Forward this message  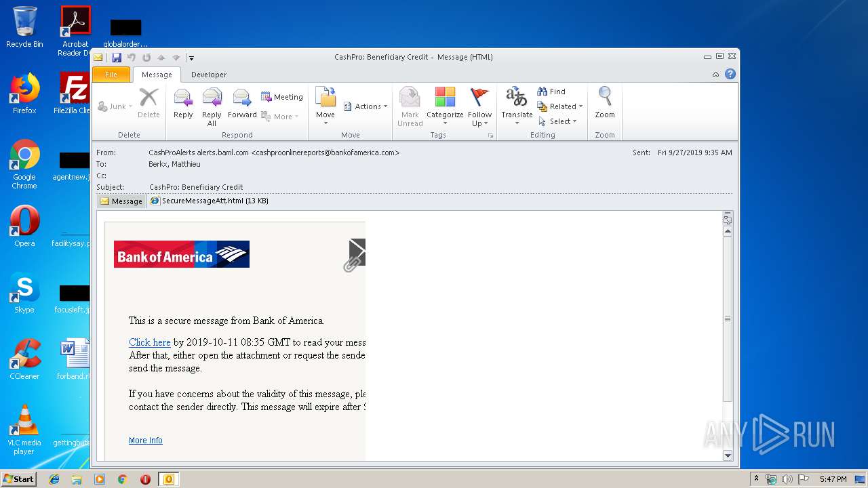(242, 103)
